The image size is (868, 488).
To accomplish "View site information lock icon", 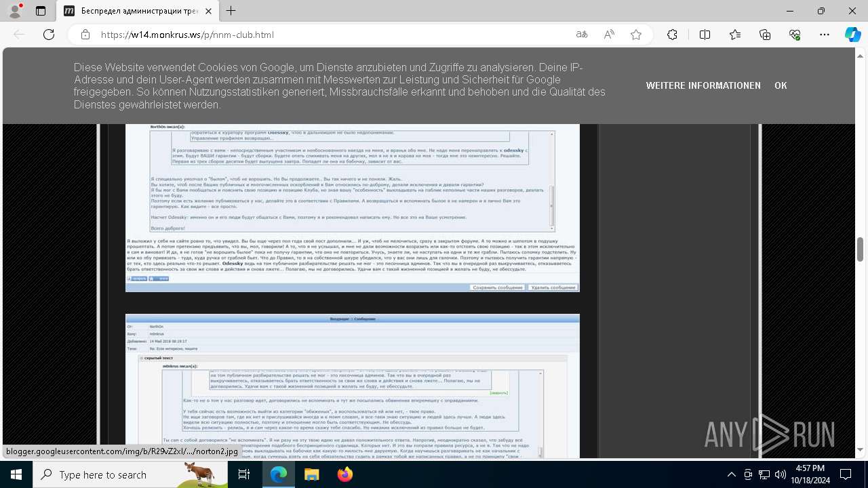I will pos(85,35).
